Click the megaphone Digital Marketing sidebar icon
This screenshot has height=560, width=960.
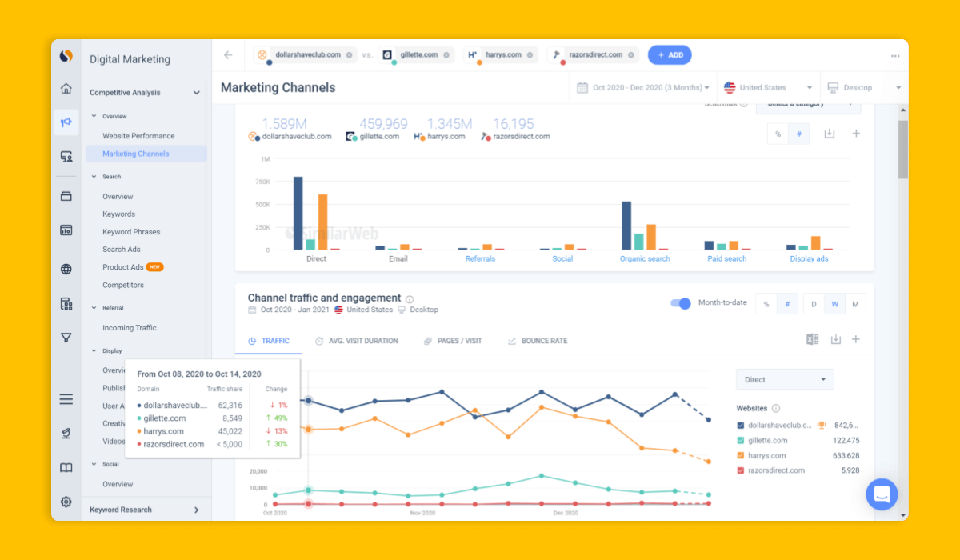pyautogui.click(x=66, y=122)
